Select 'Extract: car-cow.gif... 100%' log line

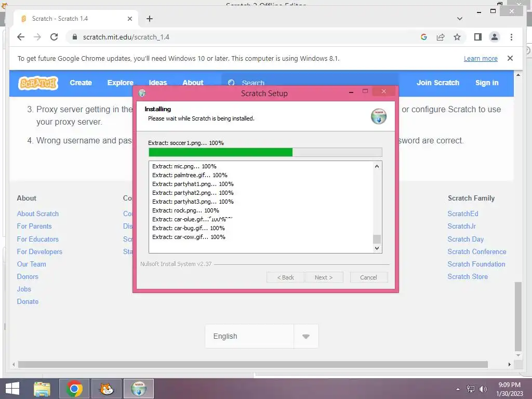click(189, 237)
